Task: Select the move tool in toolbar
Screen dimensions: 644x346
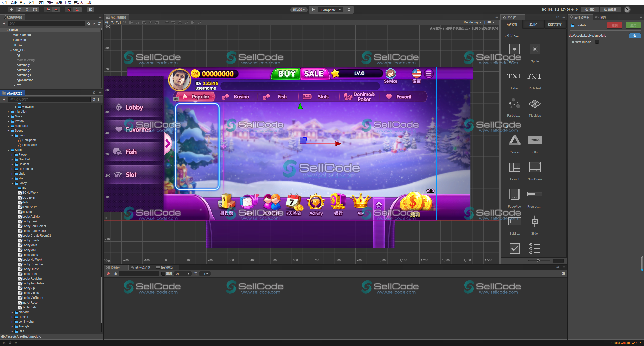Action: tap(11, 10)
